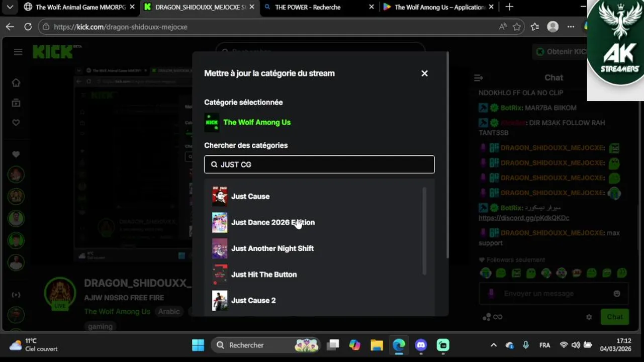Viewport: 644px width, 362px height.
Task: Click the KICK logo
Action: tap(53, 52)
